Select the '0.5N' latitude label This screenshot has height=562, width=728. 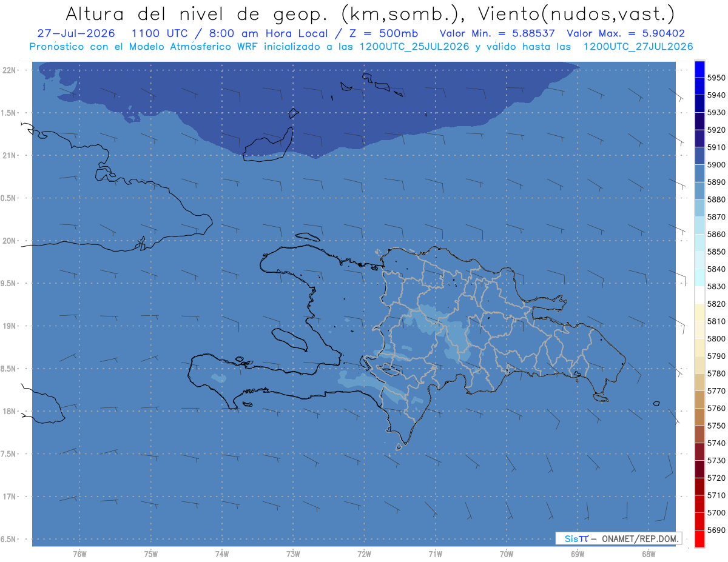pyautogui.click(x=8, y=198)
